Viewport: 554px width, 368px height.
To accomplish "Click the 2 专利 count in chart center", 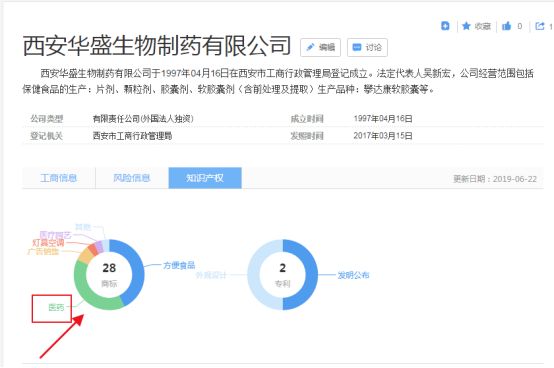I will [283, 274].
